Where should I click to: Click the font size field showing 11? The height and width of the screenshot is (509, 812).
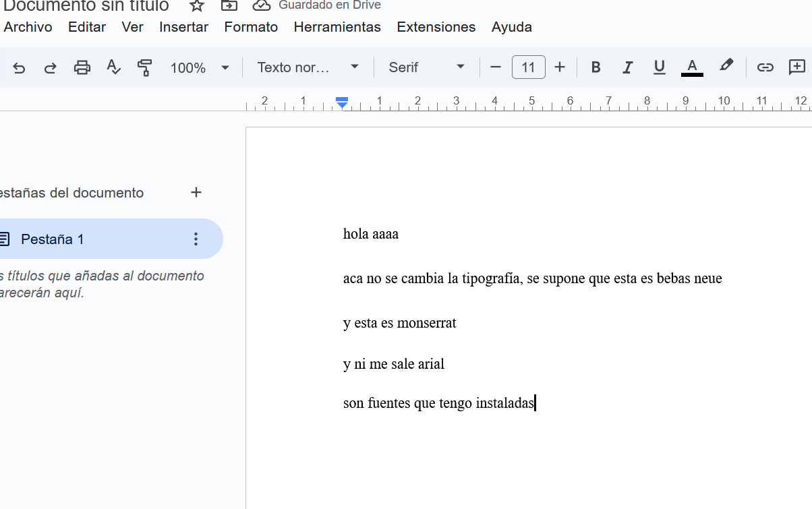click(528, 67)
